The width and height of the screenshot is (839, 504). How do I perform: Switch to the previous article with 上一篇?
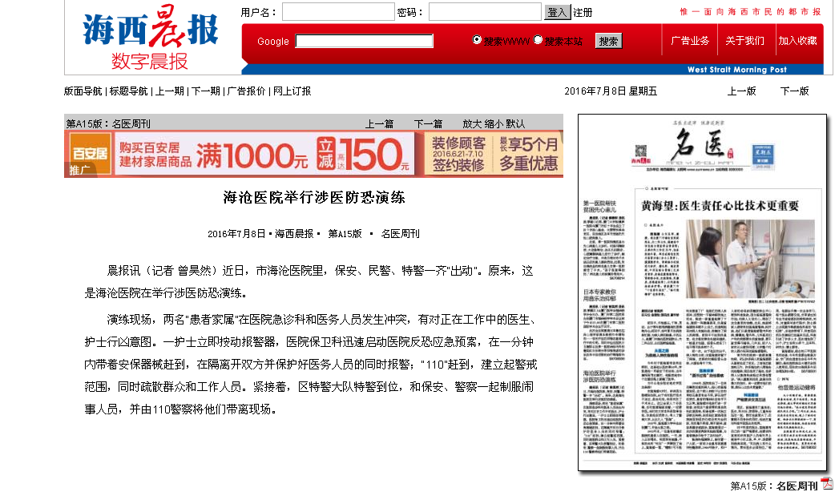click(x=381, y=122)
